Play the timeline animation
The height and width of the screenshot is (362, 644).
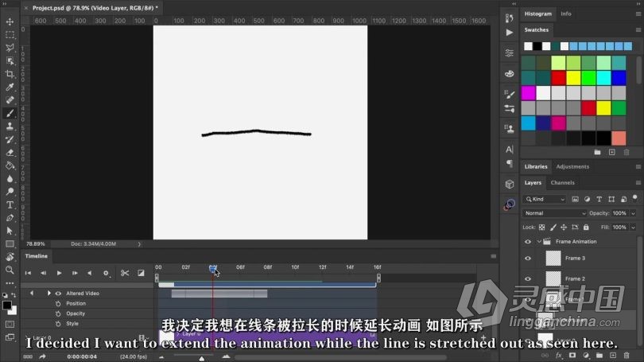click(x=59, y=273)
